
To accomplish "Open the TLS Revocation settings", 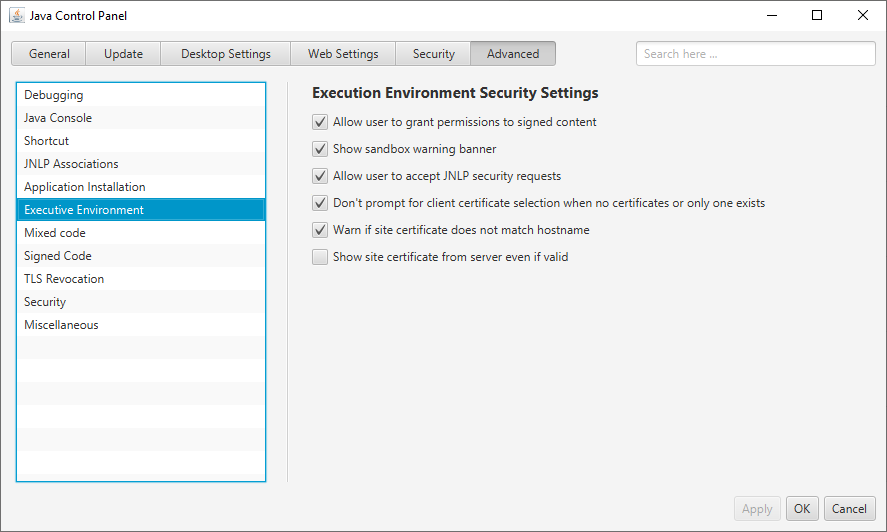I will (64, 279).
